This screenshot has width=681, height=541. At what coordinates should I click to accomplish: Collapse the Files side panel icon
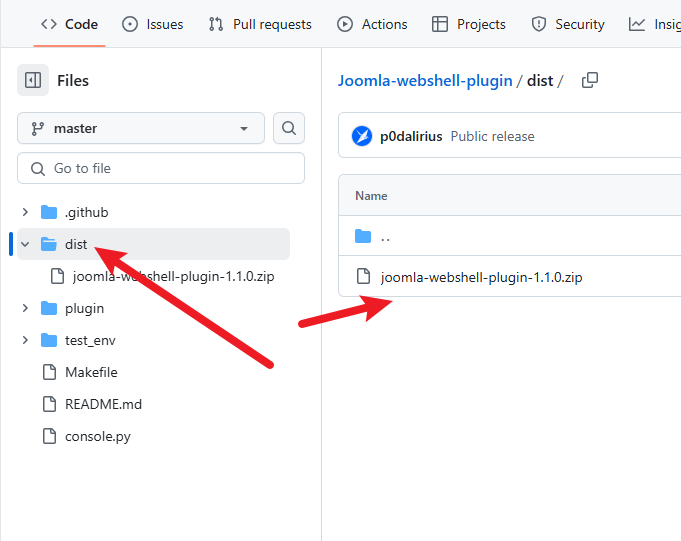[33, 80]
